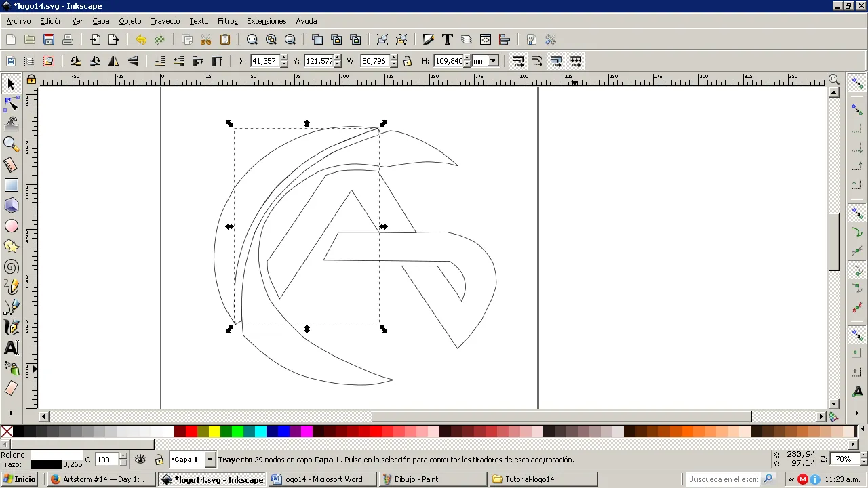Open the Filtros menu
868x488 pixels.
click(228, 21)
